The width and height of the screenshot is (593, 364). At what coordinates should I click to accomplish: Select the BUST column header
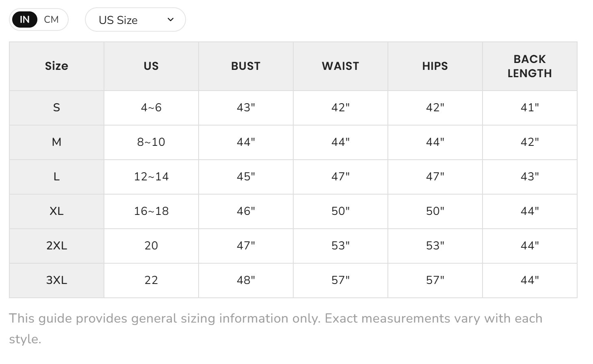pyautogui.click(x=246, y=66)
